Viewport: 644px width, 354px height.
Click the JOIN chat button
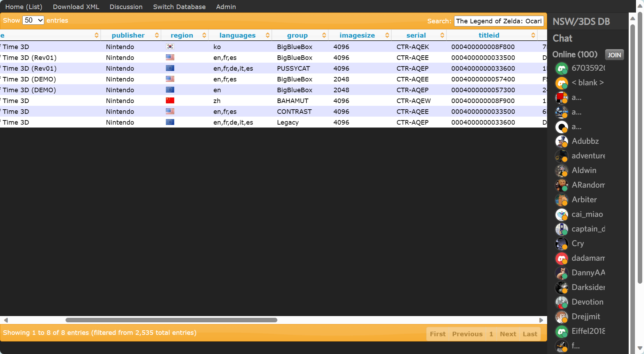pyautogui.click(x=614, y=55)
